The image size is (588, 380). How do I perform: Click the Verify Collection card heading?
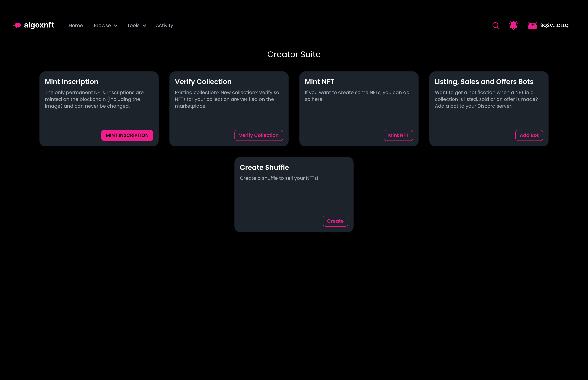(x=203, y=82)
